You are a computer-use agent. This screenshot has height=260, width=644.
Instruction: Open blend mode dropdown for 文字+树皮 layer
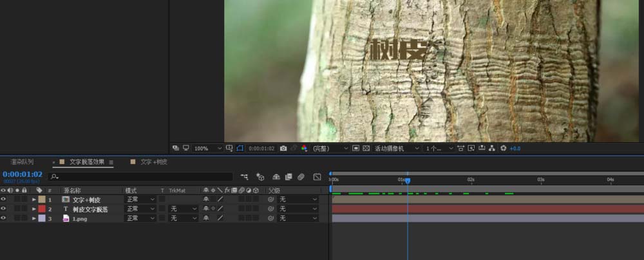click(x=140, y=200)
